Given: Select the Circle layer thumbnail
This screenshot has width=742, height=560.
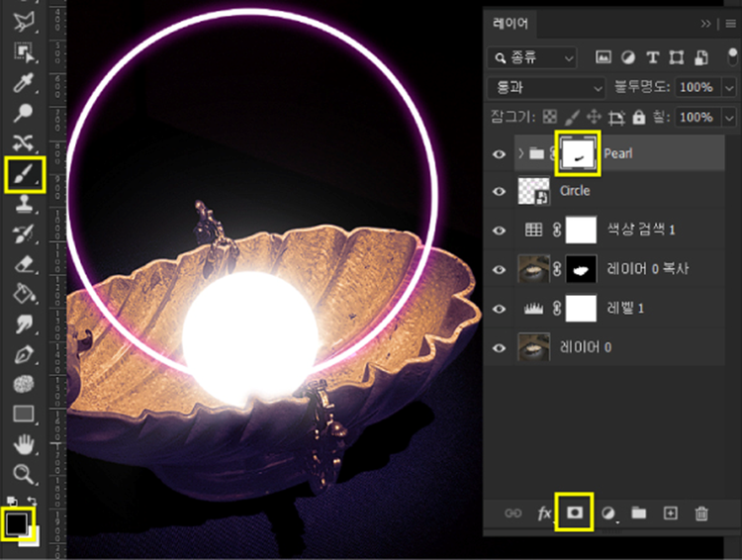Looking at the screenshot, I should (x=534, y=191).
